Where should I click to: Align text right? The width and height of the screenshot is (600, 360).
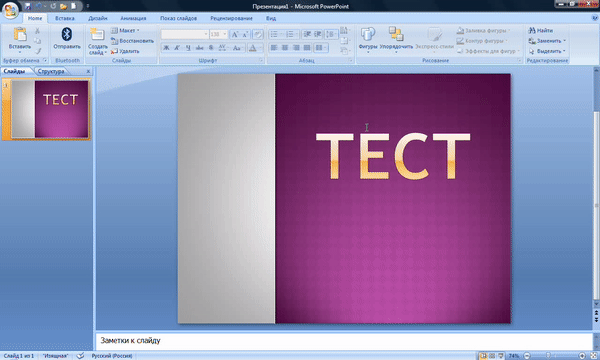pyautogui.click(x=296, y=48)
